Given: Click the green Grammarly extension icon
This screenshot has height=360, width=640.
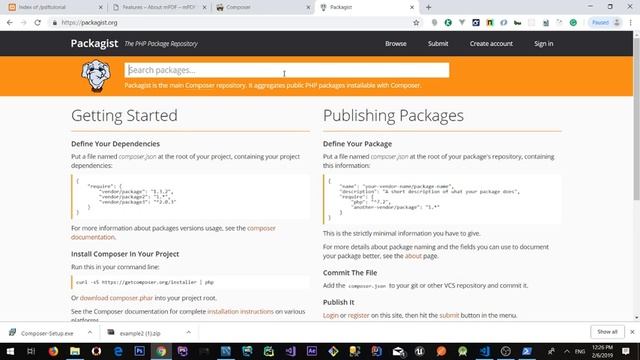Looking at the screenshot, I should tap(573, 23).
